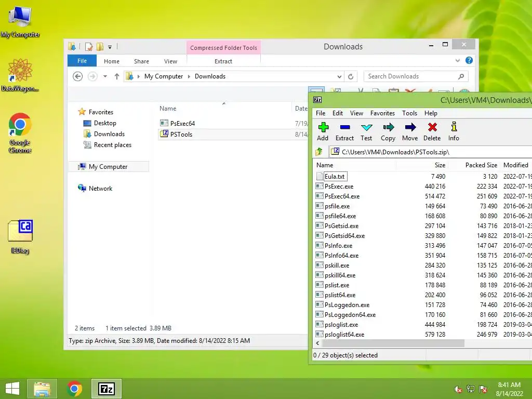
Task: Switch to the View ribbon tab in Explorer
Action: (170, 61)
